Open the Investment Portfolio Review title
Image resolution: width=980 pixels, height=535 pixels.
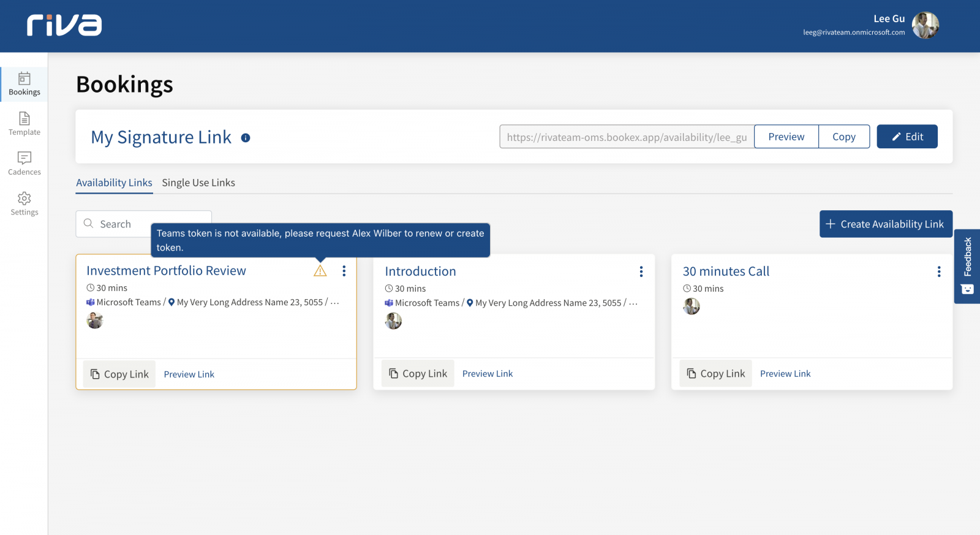coord(166,271)
